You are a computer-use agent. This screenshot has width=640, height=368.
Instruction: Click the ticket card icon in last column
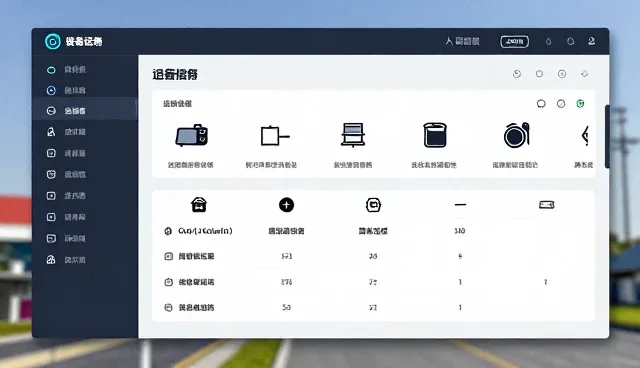(547, 205)
